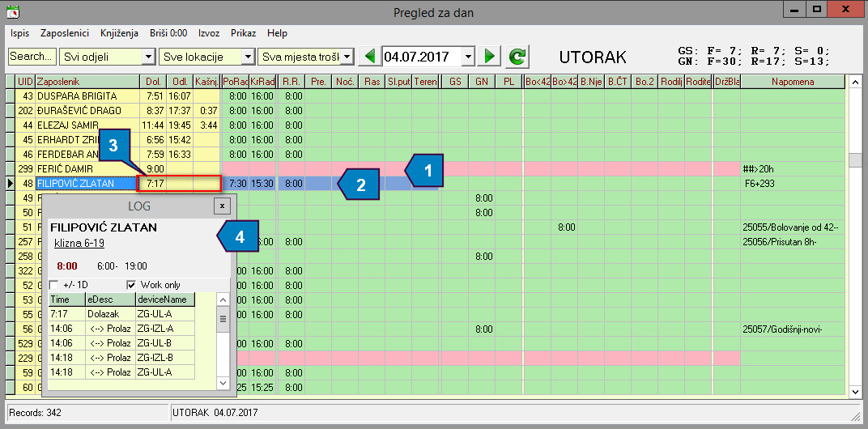
Task: Open the Help menu
Action: click(277, 33)
